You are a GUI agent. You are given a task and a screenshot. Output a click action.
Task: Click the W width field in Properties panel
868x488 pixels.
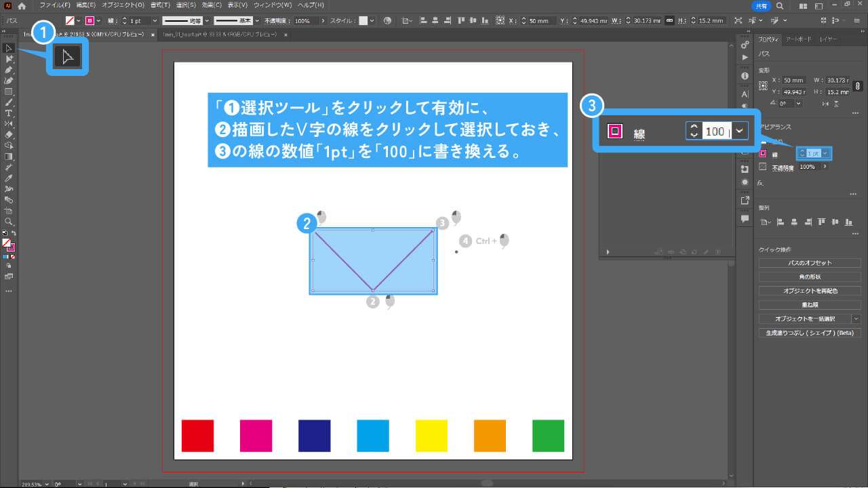click(837, 80)
